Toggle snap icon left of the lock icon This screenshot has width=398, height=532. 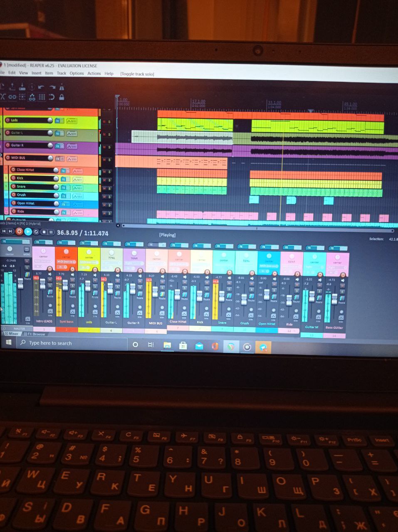[52, 97]
